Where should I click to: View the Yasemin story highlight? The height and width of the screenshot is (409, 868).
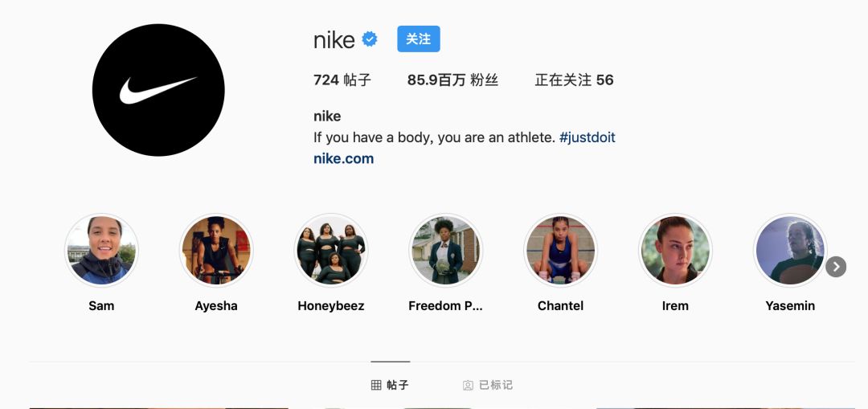point(790,250)
